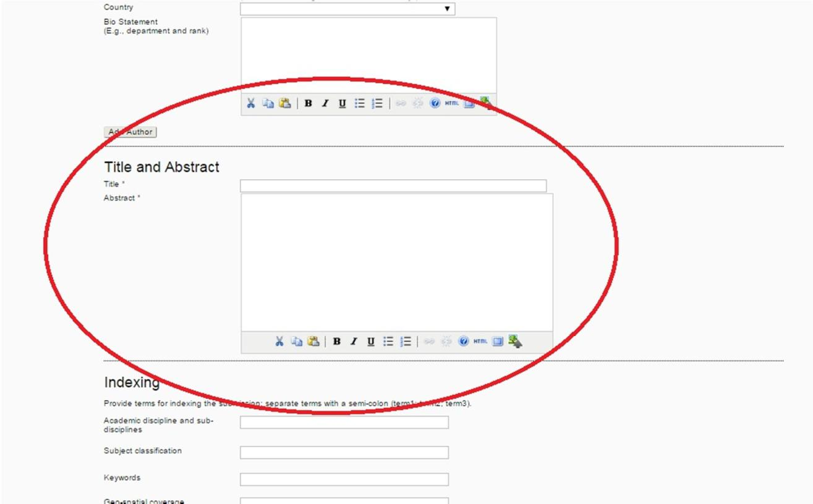Viewport: 813px width, 504px height.
Task: Open the Country dropdown
Action: coord(347,9)
